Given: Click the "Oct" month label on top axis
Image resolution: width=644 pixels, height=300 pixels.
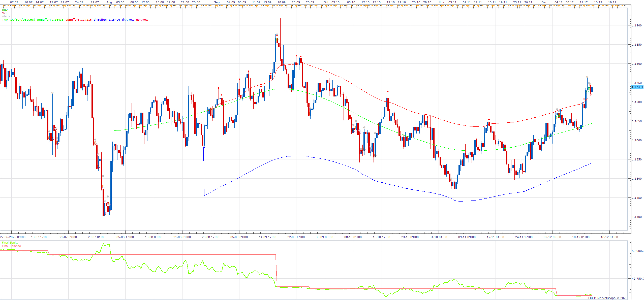Looking at the screenshot, I should pyautogui.click(x=326, y=2).
